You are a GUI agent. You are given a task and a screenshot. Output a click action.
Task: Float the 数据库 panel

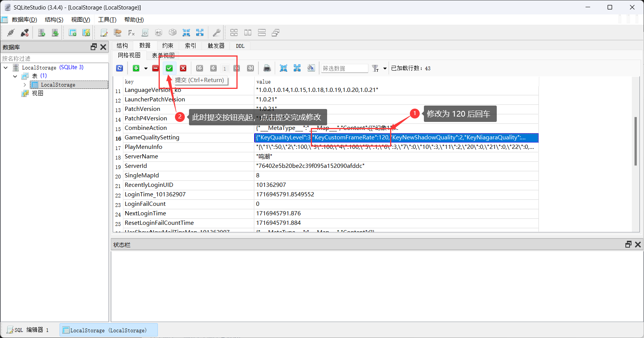click(x=94, y=47)
